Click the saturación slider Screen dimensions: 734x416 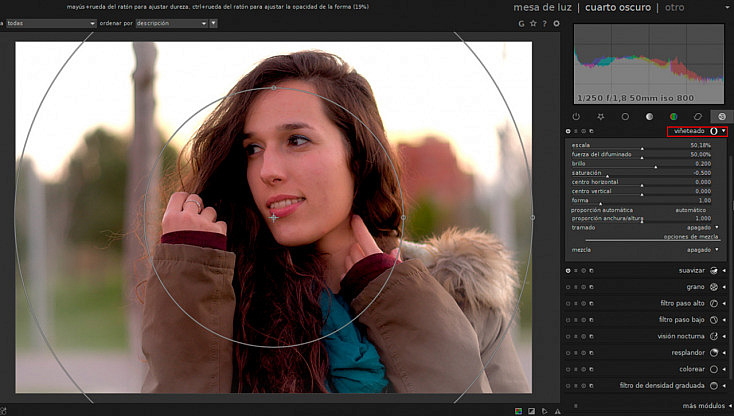tap(641, 173)
